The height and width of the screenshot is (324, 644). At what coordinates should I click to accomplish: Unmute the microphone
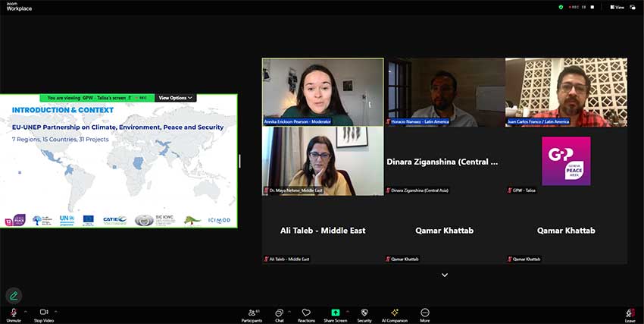point(13,313)
